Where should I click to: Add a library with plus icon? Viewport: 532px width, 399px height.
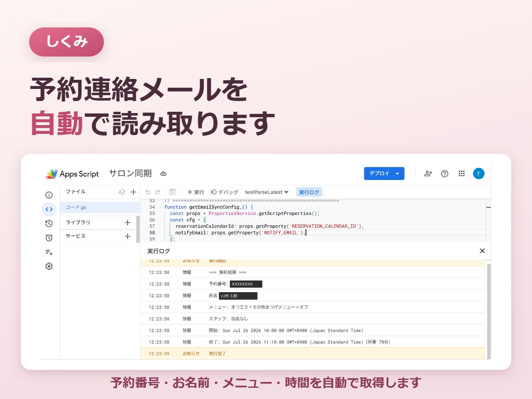point(127,222)
